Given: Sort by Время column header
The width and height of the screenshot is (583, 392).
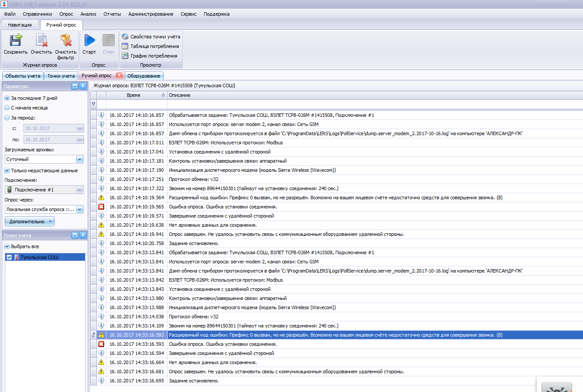Looking at the screenshot, I should pyautogui.click(x=136, y=95).
